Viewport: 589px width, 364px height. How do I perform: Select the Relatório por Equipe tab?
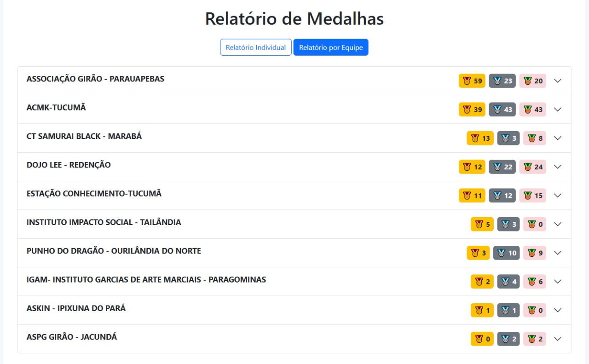click(x=331, y=47)
